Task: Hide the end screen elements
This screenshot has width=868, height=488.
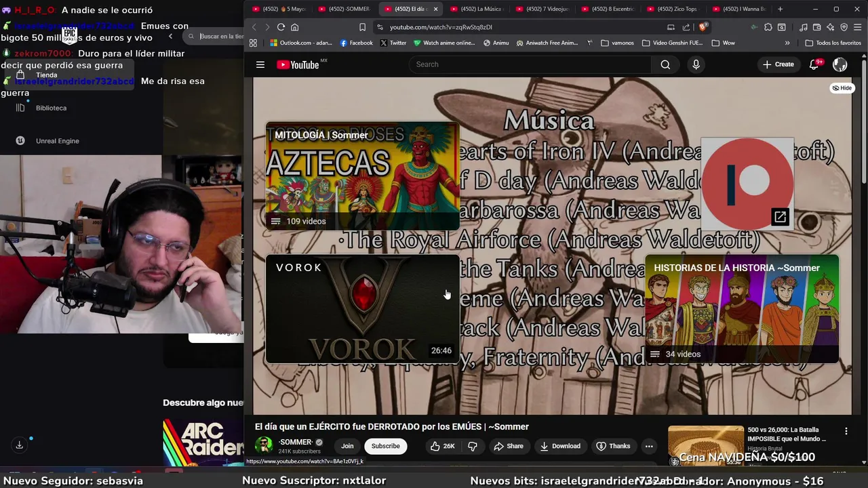Action: click(x=842, y=88)
